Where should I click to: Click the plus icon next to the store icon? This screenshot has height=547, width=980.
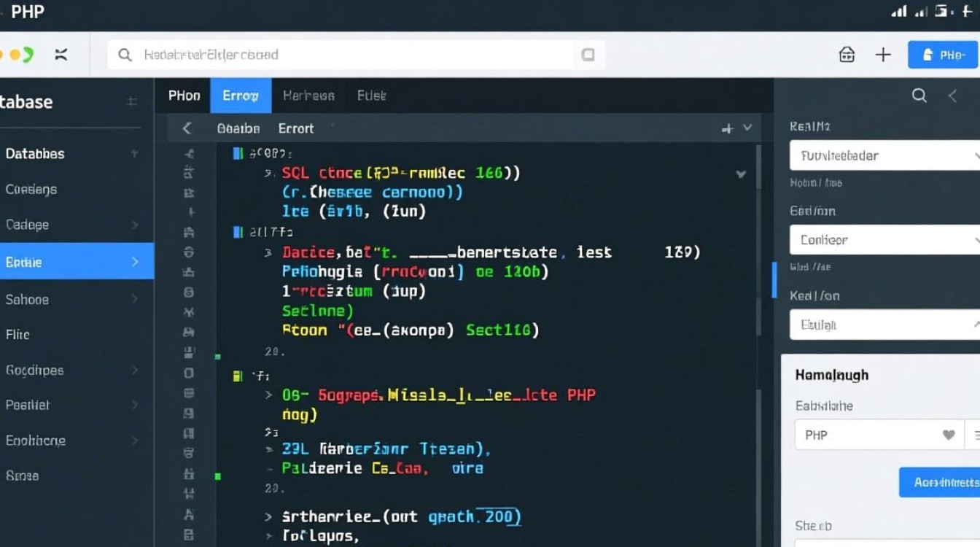click(x=883, y=55)
